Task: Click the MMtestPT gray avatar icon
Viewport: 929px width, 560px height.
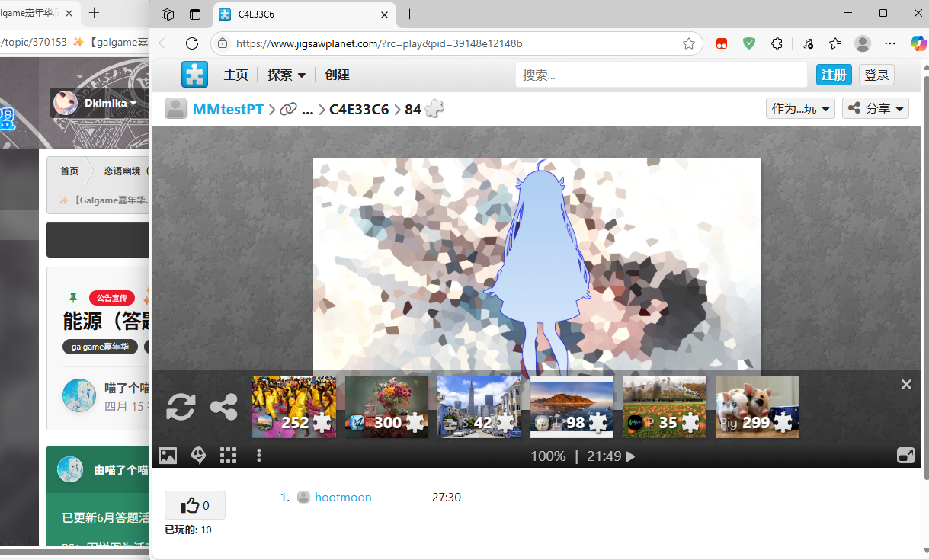Action: pos(177,109)
